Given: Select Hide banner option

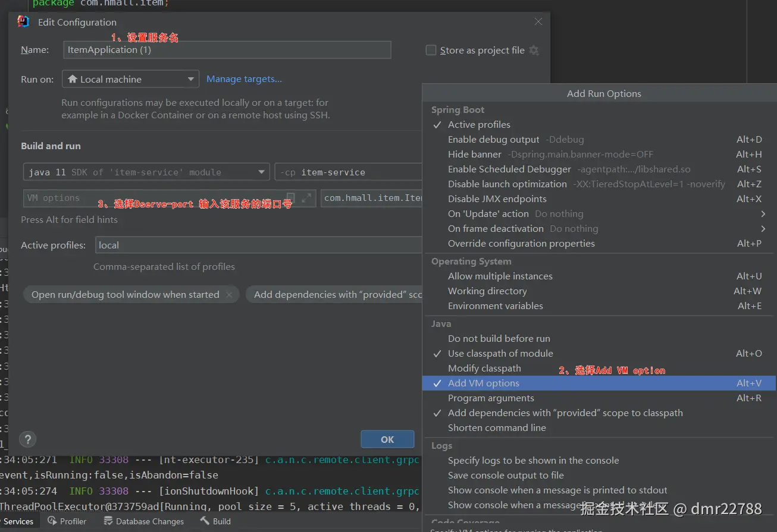Looking at the screenshot, I should point(599,155).
